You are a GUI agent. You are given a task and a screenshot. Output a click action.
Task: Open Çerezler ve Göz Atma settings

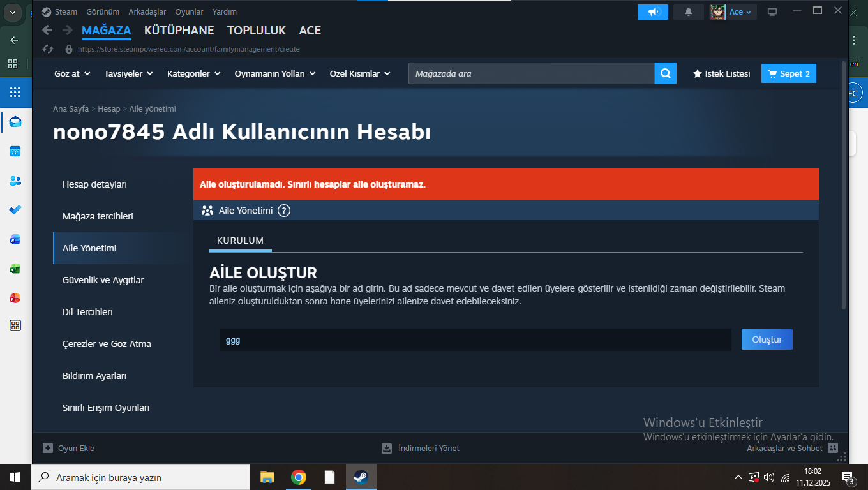117,344
